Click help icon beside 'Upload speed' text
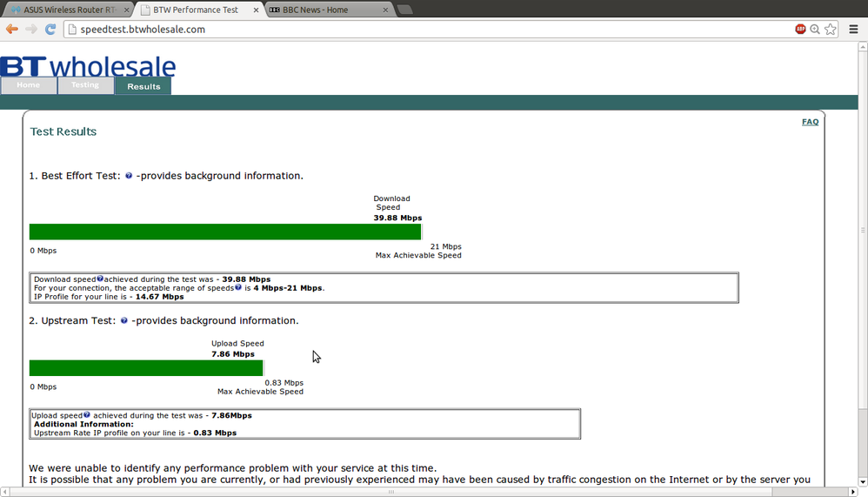The height and width of the screenshot is (497, 868). (87, 414)
